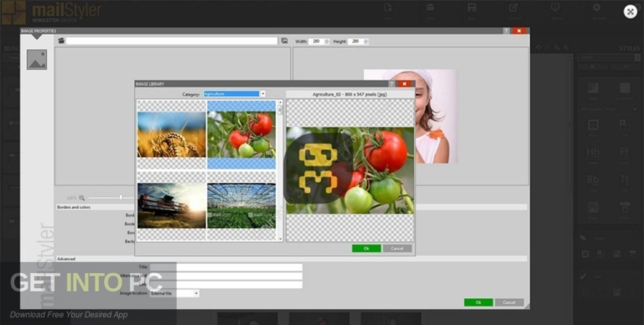Click the Tt title style icon
Viewport: 644px width, 325px height.
[x=624, y=181]
